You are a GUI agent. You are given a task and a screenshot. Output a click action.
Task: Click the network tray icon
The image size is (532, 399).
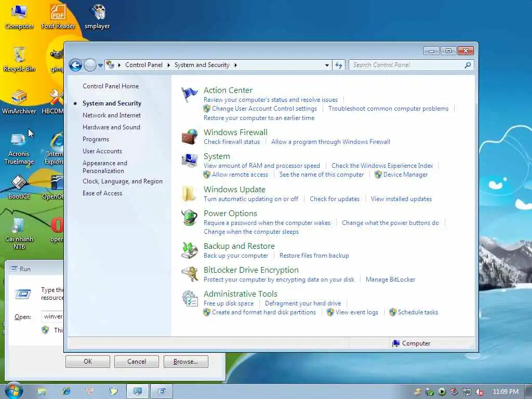(467, 392)
